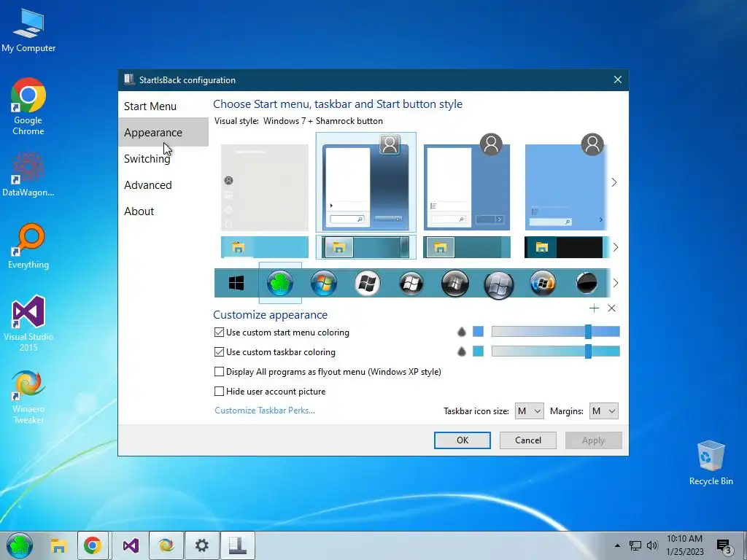Launch the Everything search desktop shortcut
Image resolution: width=747 pixels, height=560 pixels.
coord(28,246)
